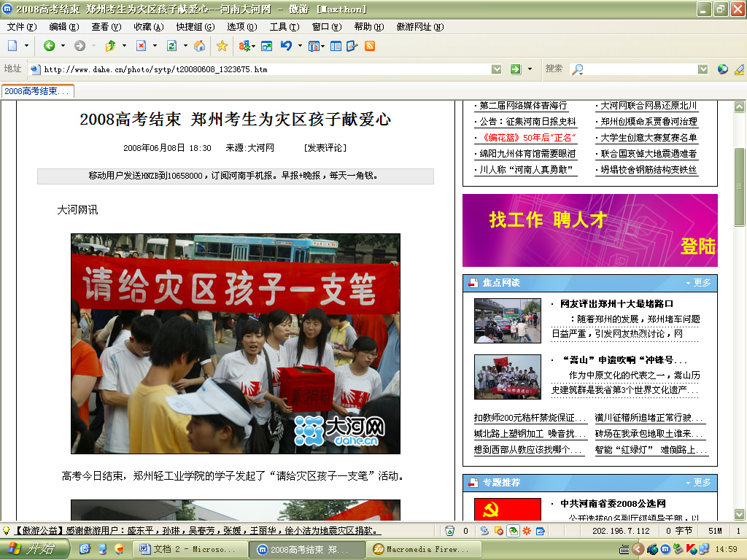Click the blue Undo arrow icon

coord(285,46)
